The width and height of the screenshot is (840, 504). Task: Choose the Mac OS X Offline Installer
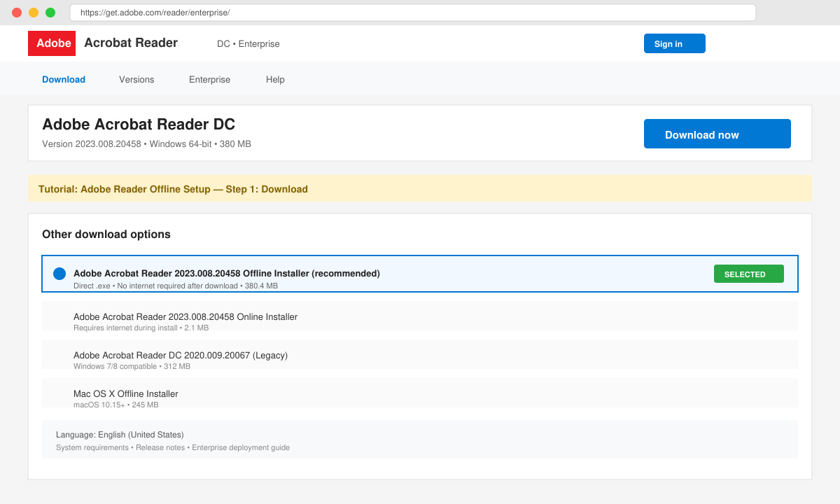pyautogui.click(x=420, y=393)
